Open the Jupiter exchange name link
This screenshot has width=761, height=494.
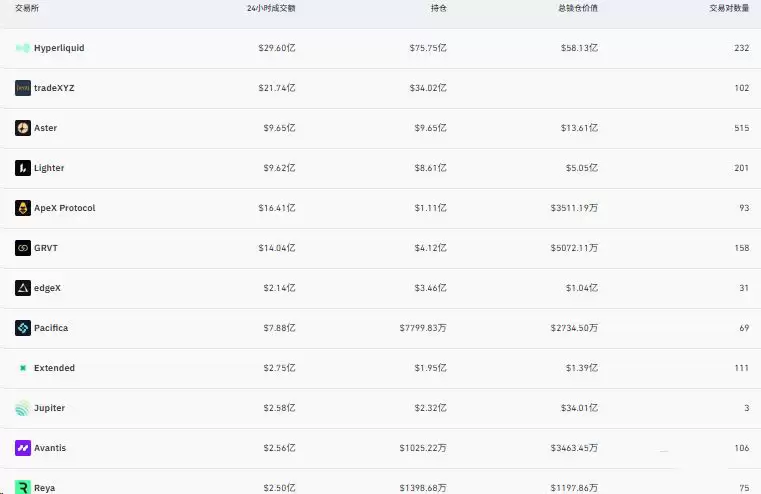[50, 408]
